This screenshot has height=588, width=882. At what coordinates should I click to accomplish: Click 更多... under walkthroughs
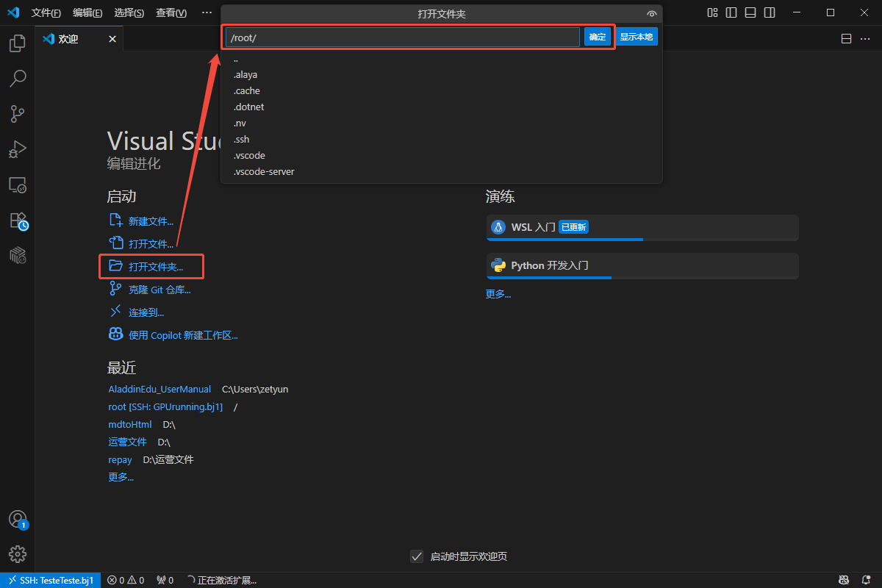(x=498, y=294)
